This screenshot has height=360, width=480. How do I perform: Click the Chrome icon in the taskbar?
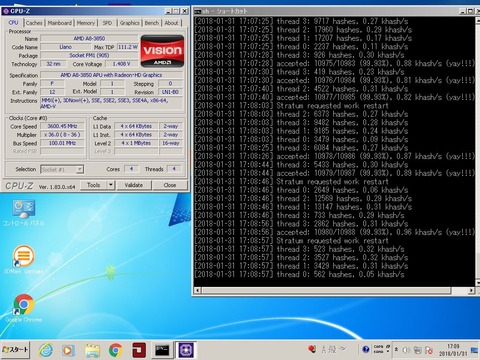point(115,350)
